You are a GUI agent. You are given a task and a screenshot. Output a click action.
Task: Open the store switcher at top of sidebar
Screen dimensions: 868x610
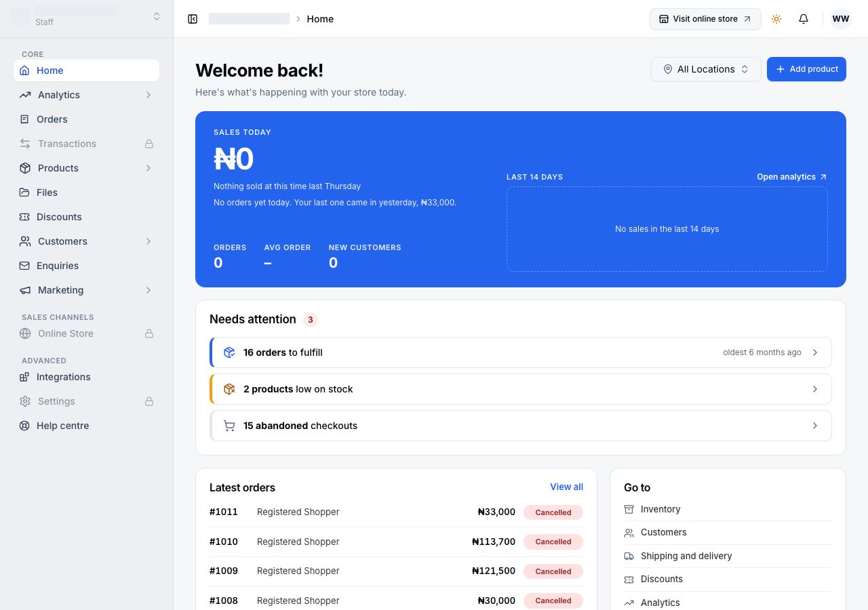point(87,16)
